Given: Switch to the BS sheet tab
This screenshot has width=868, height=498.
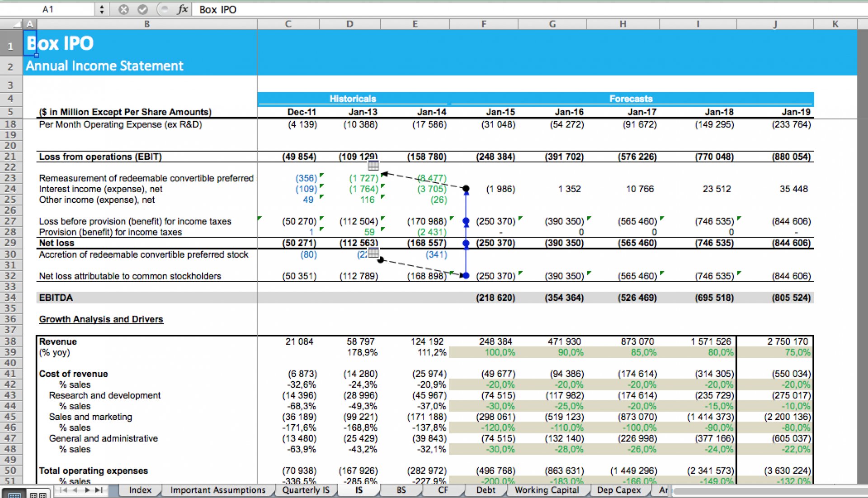Looking at the screenshot, I should pos(401,490).
